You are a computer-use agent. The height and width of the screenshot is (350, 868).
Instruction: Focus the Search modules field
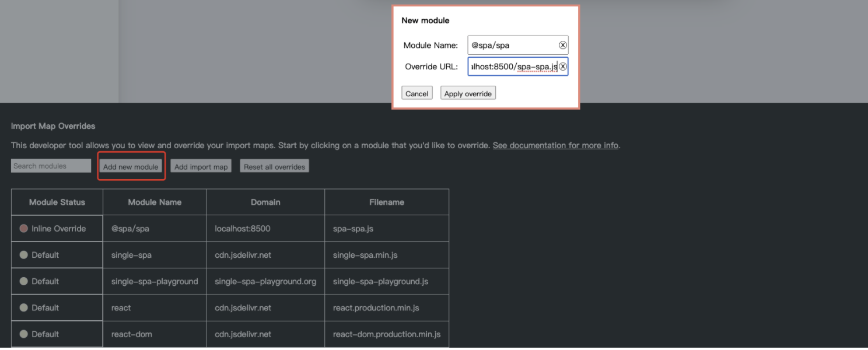click(51, 166)
